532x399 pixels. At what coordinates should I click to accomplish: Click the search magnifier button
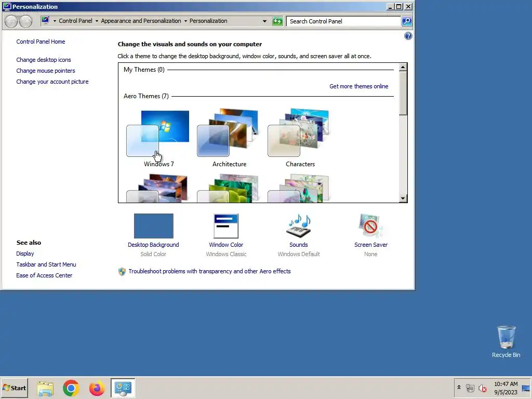pos(406,21)
